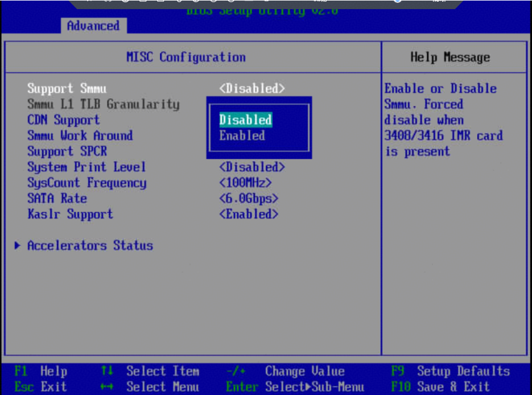
Task: Select the Support SPCR option
Action: pyautogui.click(x=67, y=152)
